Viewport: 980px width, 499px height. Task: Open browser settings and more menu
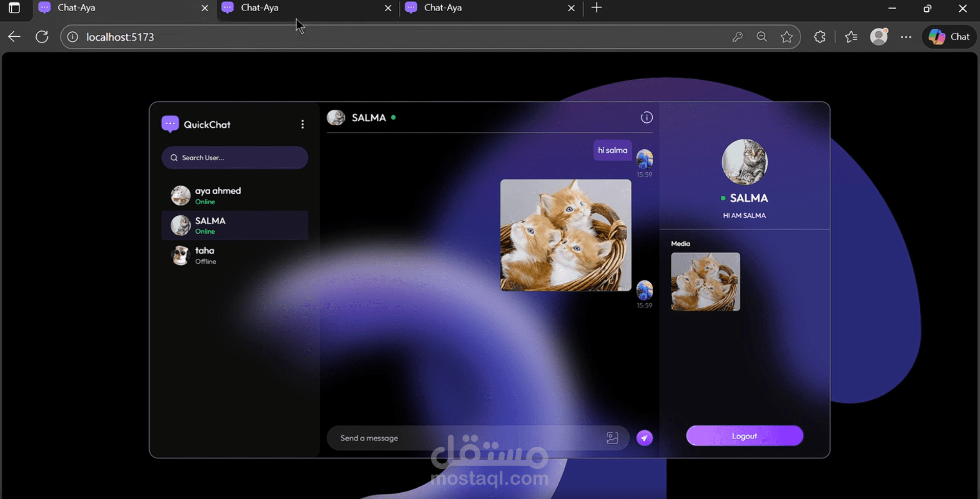click(906, 37)
